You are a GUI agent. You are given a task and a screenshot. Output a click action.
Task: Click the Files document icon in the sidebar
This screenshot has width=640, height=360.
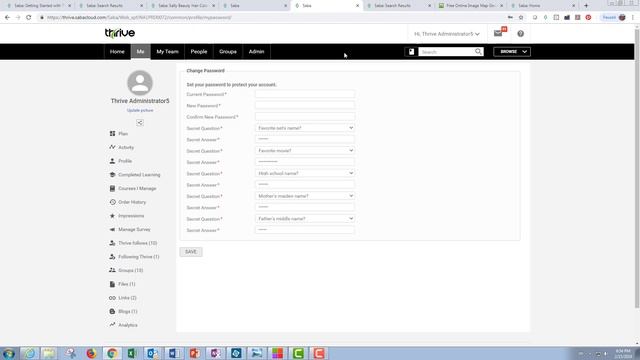[112, 284]
